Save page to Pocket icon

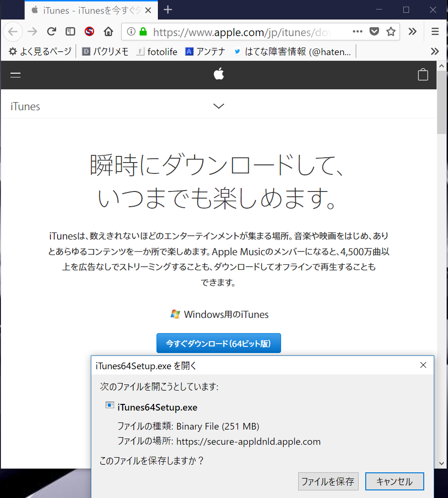pos(374,31)
